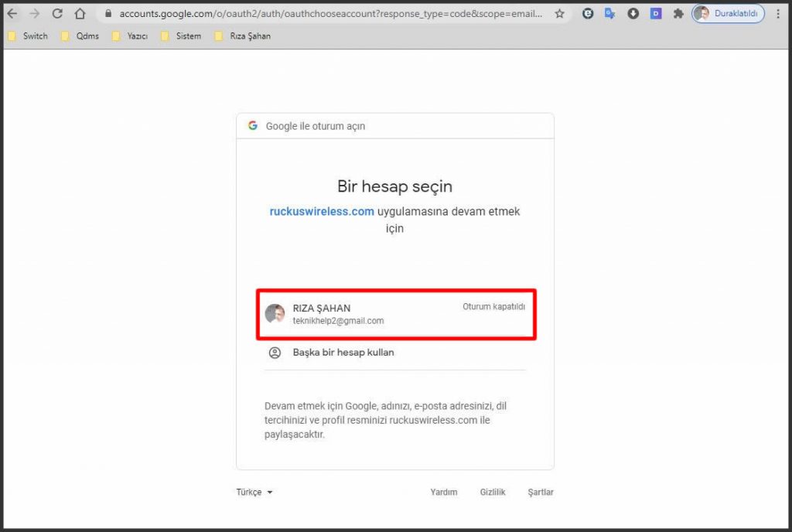Open the Switch bookmarks folder

point(29,36)
